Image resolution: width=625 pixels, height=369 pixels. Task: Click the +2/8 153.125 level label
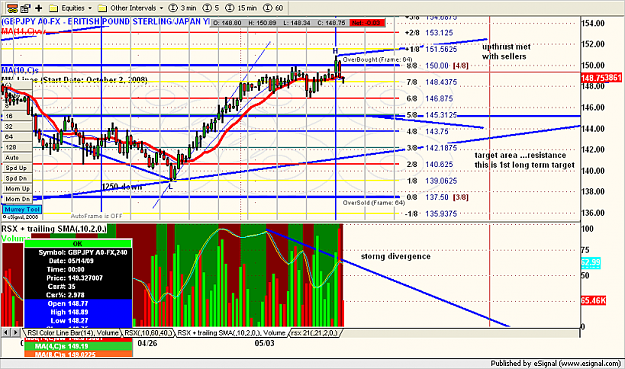click(x=429, y=33)
